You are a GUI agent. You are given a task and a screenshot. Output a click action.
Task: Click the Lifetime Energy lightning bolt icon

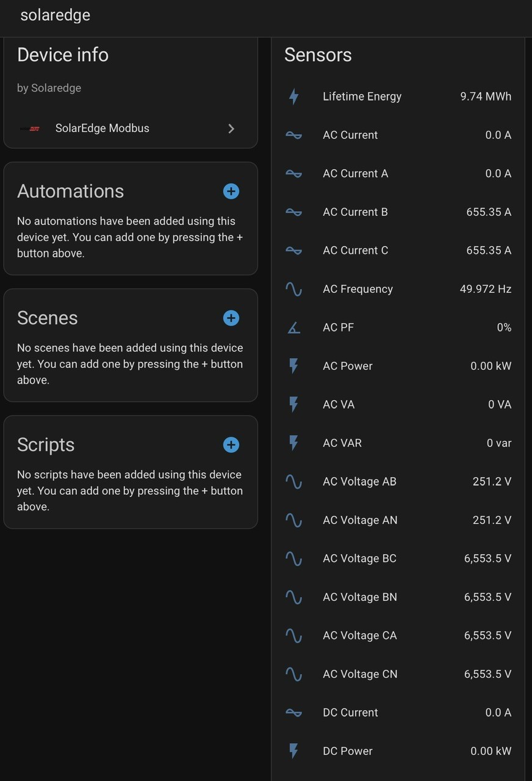pos(294,96)
